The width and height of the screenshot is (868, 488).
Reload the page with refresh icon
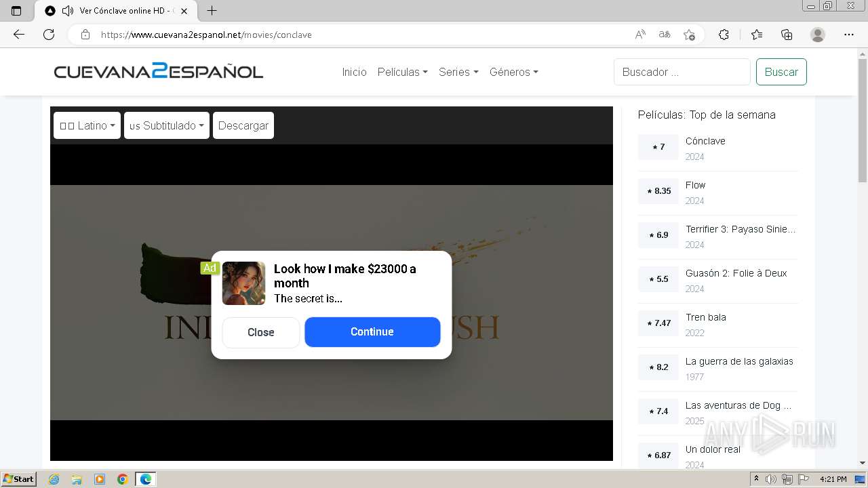(x=49, y=35)
